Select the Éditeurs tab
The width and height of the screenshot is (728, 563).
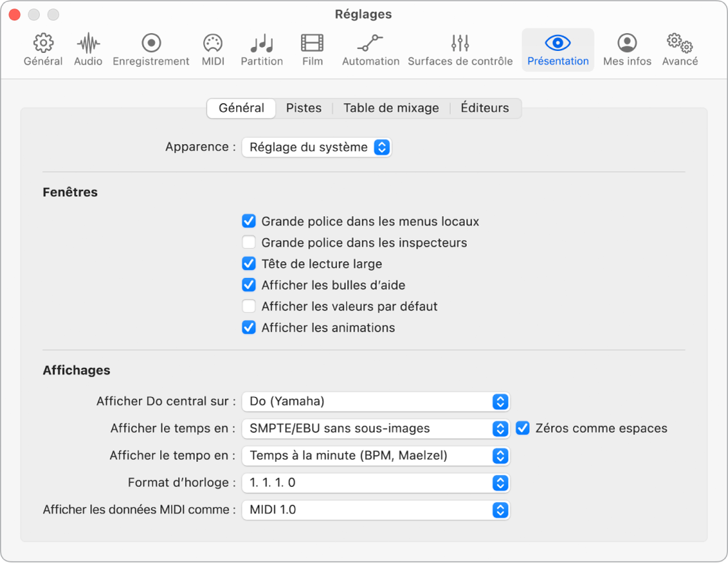[485, 108]
